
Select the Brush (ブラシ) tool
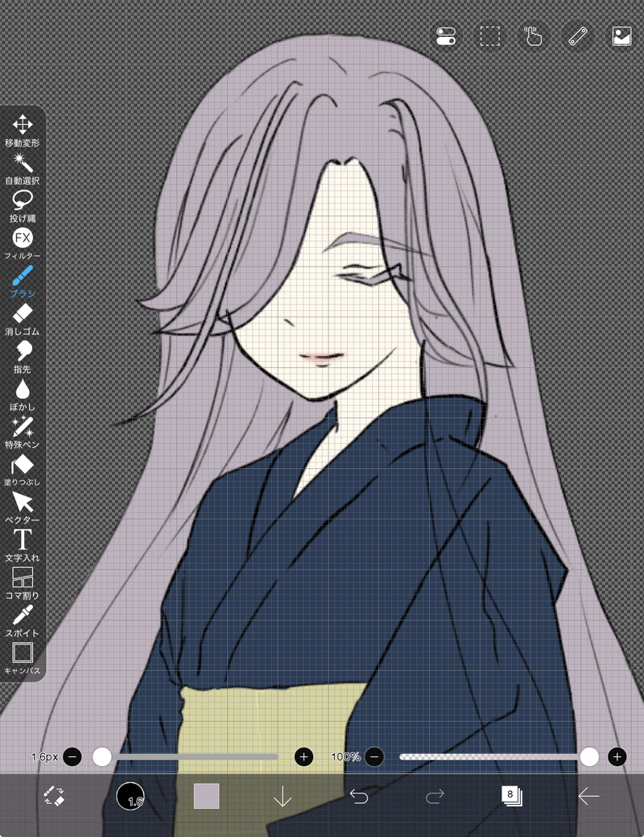coord(23,281)
